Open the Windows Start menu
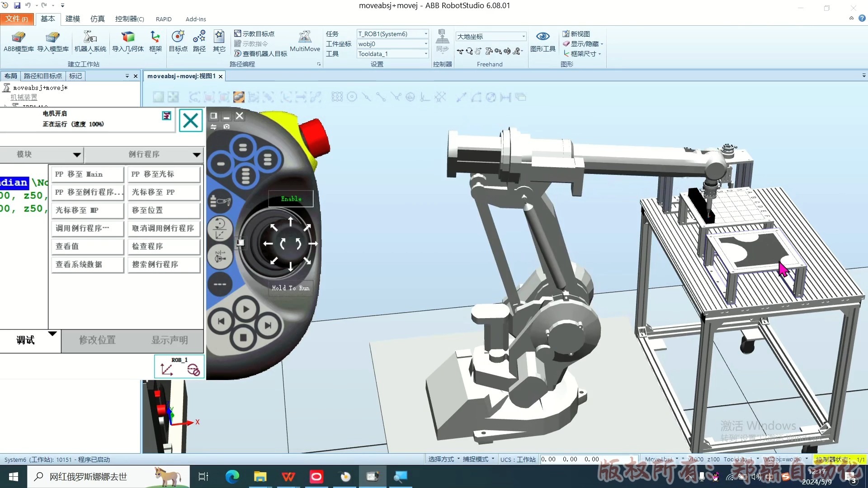This screenshot has width=868, height=488. (x=14, y=477)
